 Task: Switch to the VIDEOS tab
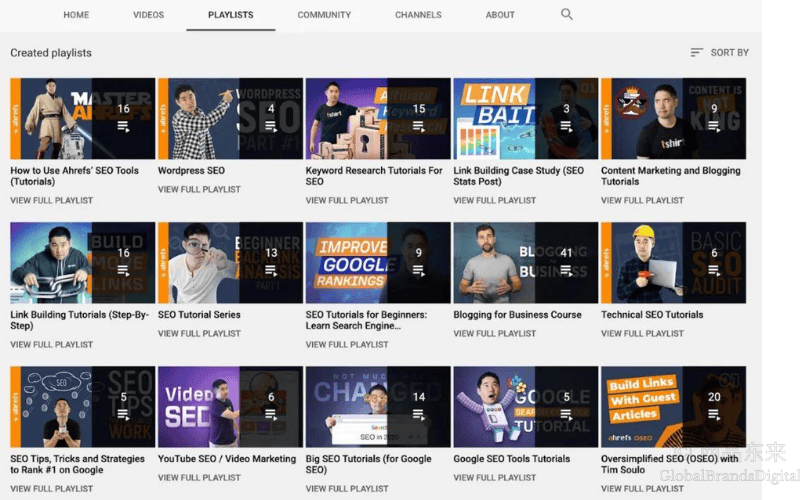(x=148, y=15)
